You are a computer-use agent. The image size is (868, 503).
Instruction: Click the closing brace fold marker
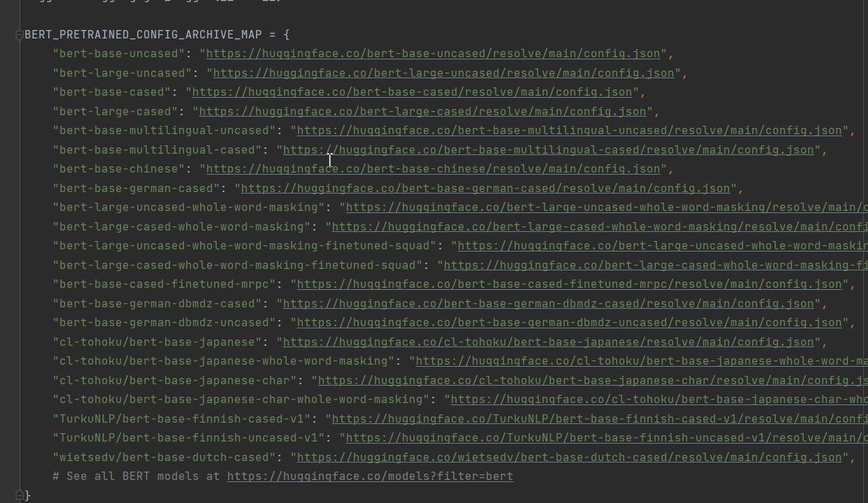coord(20,495)
